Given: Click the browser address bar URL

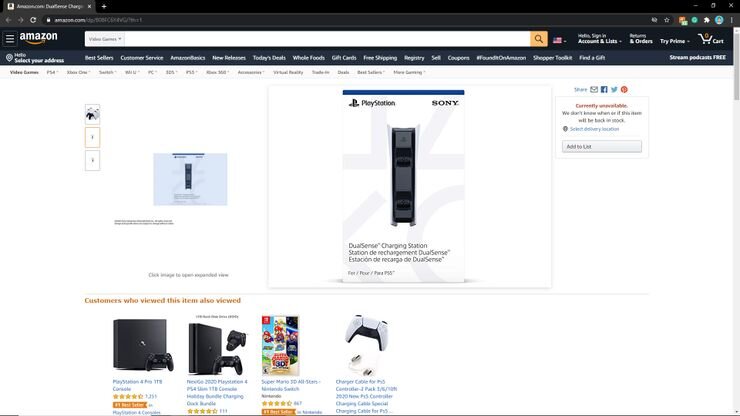Looking at the screenshot, I should (98, 20).
